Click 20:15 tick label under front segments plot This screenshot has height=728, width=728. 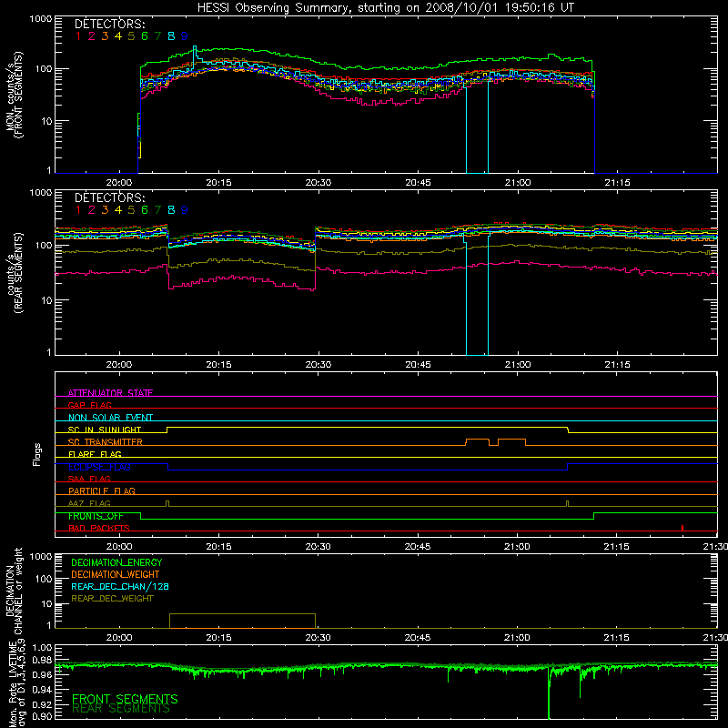[218, 183]
